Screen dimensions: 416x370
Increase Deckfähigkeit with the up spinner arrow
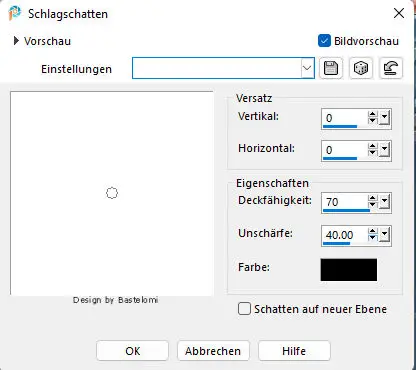pos(372,198)
